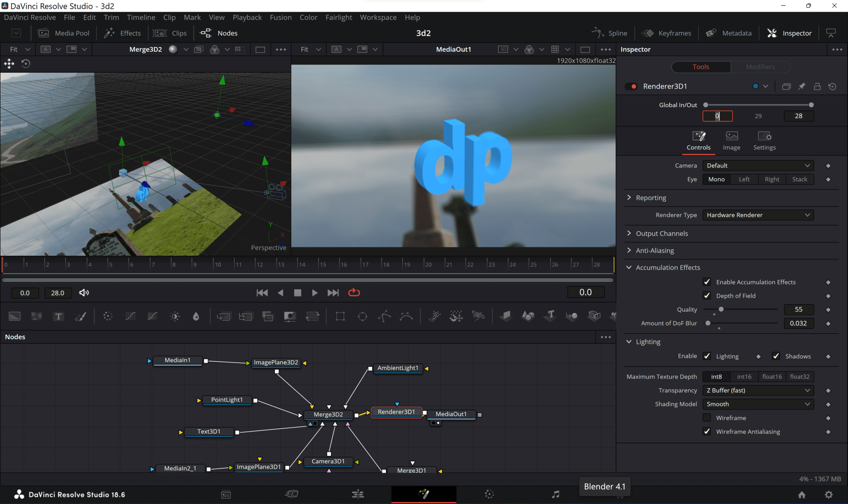
Task: Switch to the Modifiers tab in Inspector
Action: 760,67
